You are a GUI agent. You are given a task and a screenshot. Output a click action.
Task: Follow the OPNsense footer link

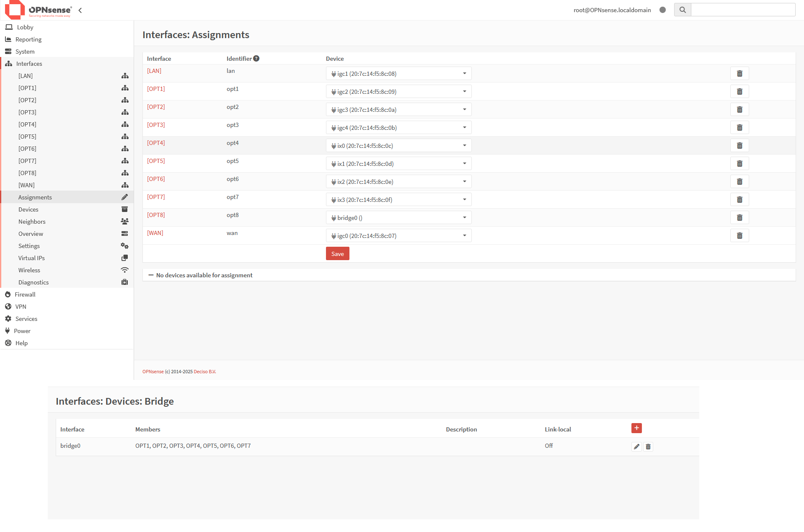click(153, 372)
